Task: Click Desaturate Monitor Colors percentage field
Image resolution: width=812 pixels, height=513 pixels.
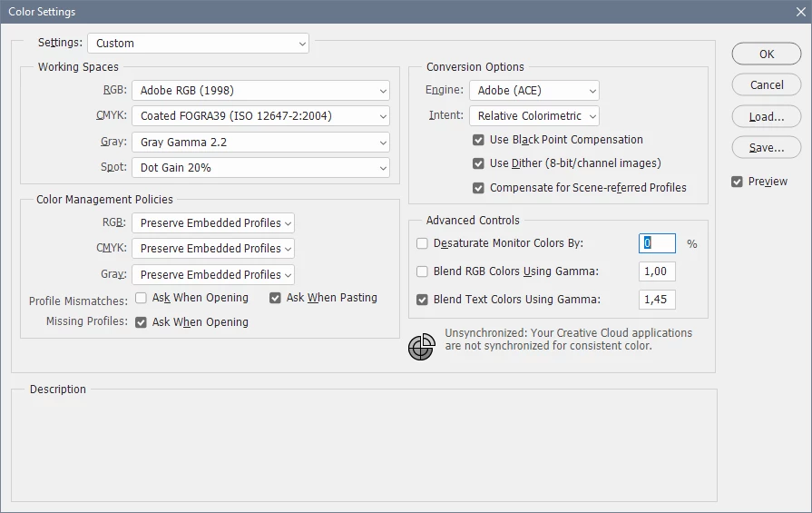Action: [657, 243]
